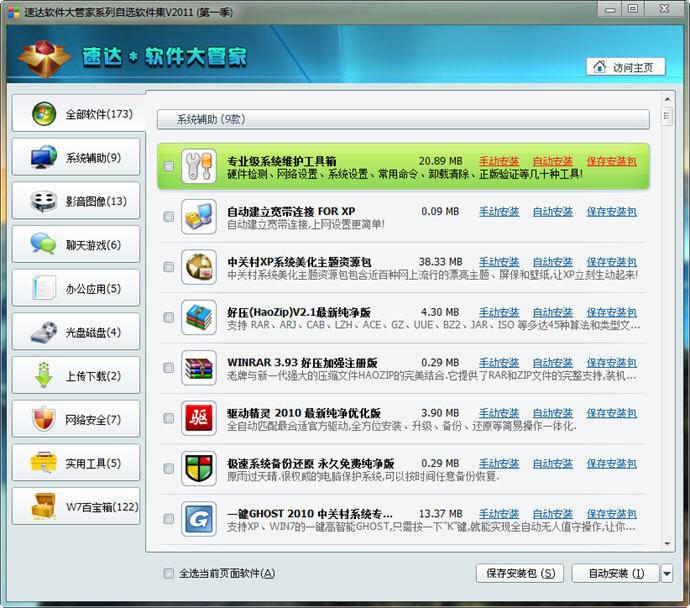Click the scrollbar down arrow
690x608 pixels.
pos(667,544)
